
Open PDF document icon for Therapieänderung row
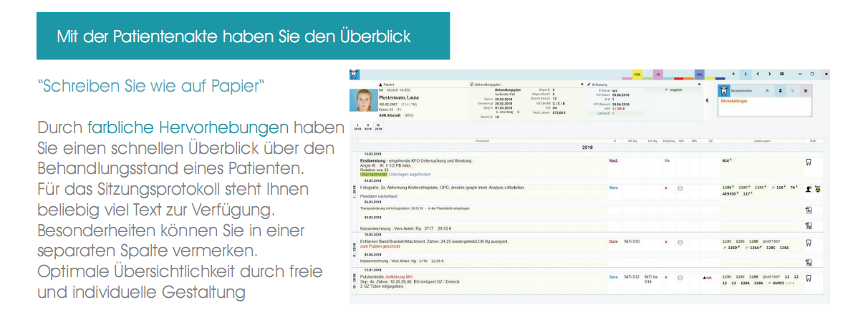click(x=809, y=210)
